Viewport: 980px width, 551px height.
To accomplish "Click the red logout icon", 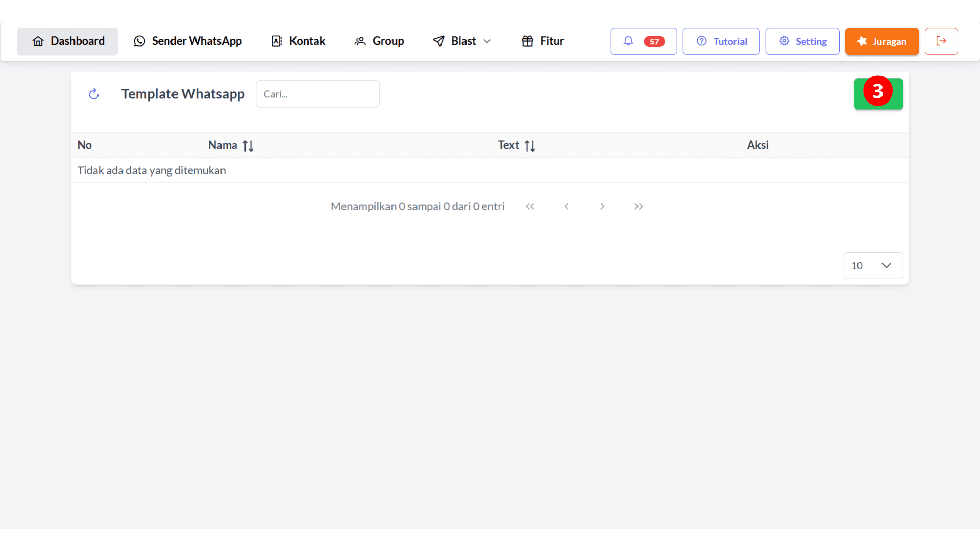I will coord(941,41).
